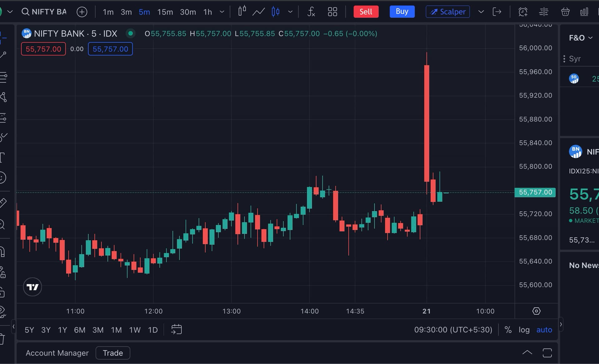Expand bottom panel with up chevron
Image resolution: width=599 pixels, height=364 pixels.
click(527, 353)
